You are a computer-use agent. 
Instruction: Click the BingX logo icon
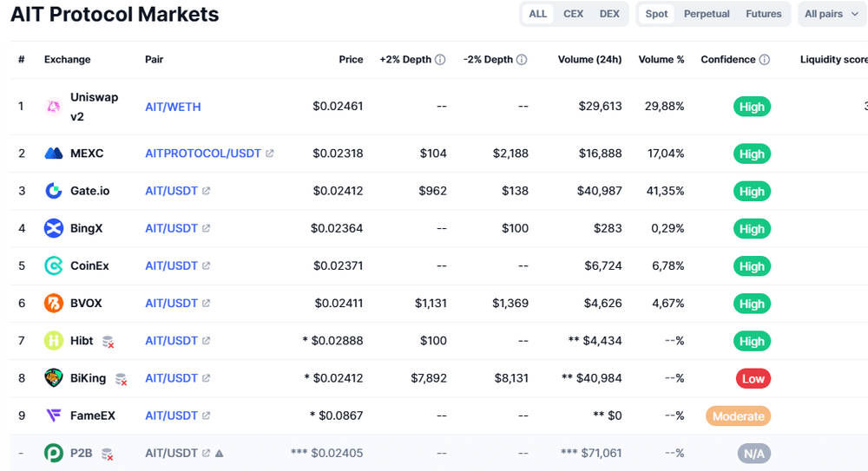[54, 228]
